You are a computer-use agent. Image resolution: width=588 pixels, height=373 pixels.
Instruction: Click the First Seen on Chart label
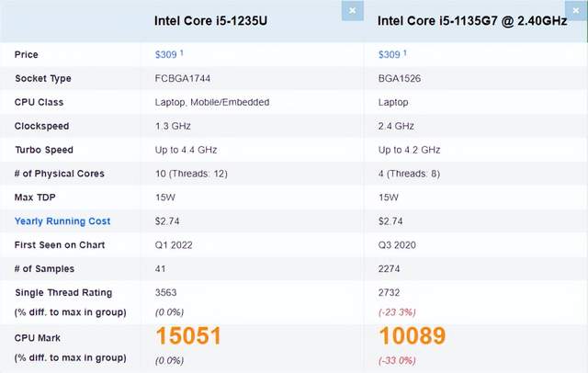pyautogui.click(x=60, y=245)
